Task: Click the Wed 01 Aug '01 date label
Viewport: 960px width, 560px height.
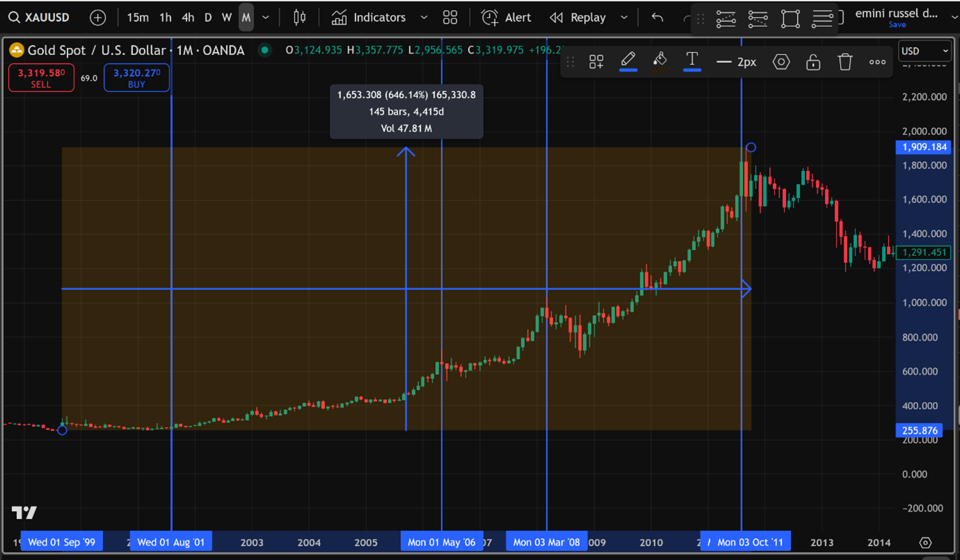Action: pos(171,542)
